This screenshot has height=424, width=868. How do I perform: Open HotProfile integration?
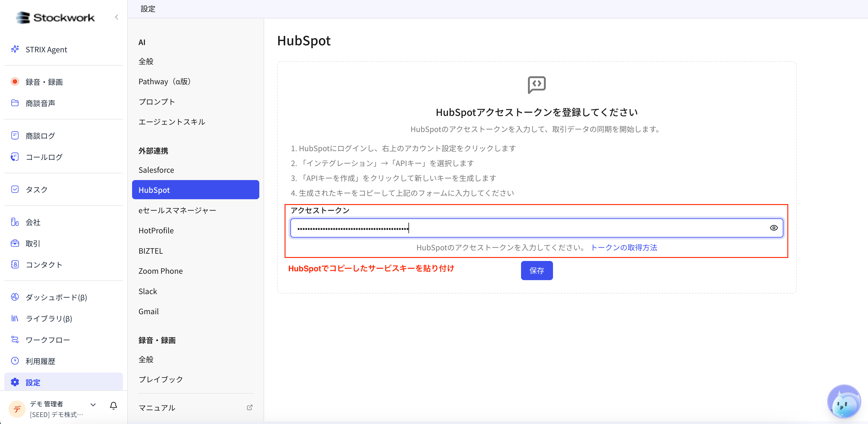point(156,230)
